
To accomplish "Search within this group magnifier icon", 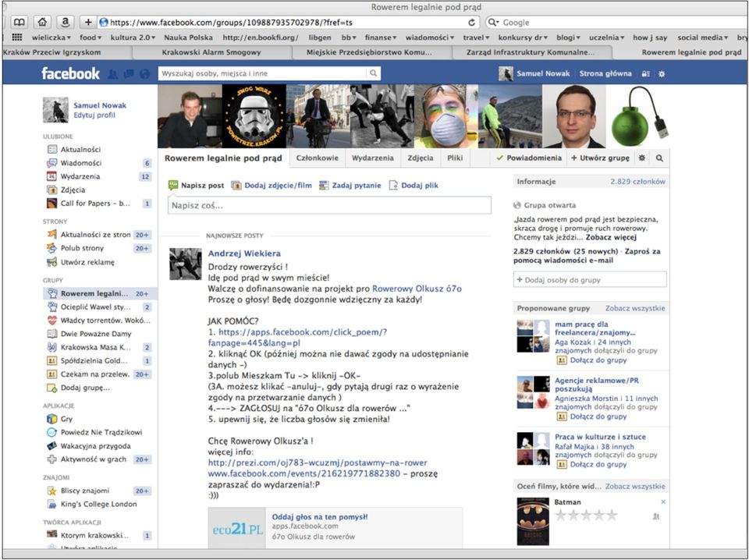I will click(x=659, y=158).
